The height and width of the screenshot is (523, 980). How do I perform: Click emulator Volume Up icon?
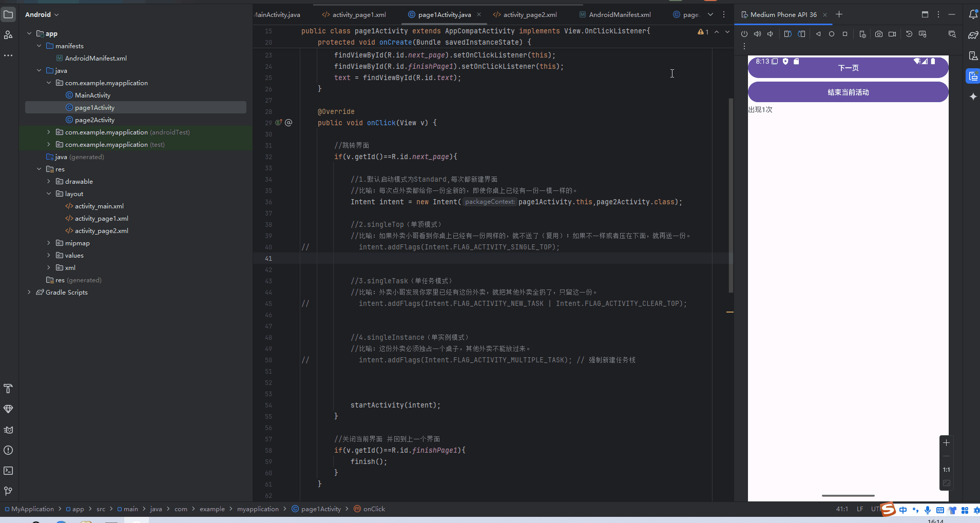[757, 34]
